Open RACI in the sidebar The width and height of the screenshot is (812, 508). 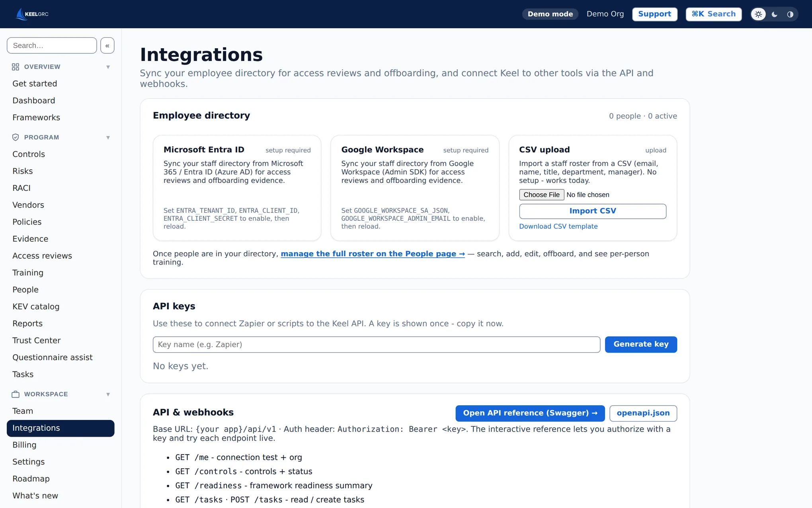point(61,188)
